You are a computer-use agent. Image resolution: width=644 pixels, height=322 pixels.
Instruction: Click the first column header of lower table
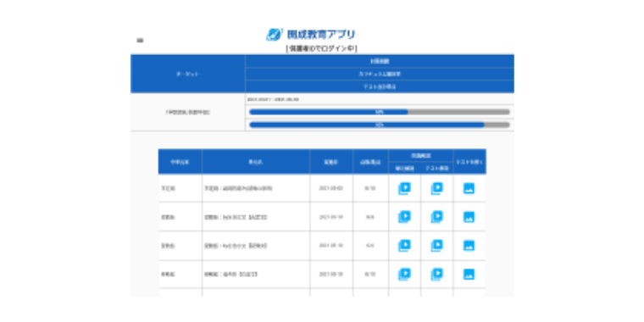coord(180,162)
